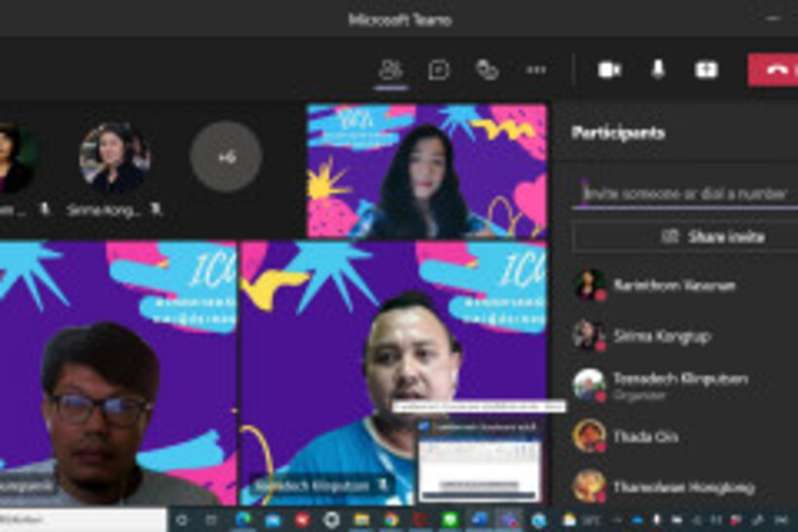The width and height of the screenshot is (798, 532).
Task: Click the woman's video tile at top
Action: tap(426, 172)
